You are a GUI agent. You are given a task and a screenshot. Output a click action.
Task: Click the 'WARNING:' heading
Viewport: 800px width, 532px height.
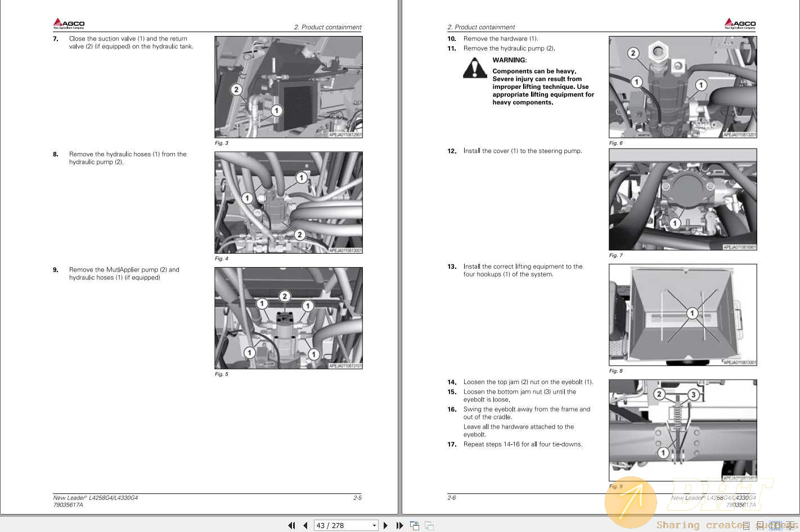(510, 60)
